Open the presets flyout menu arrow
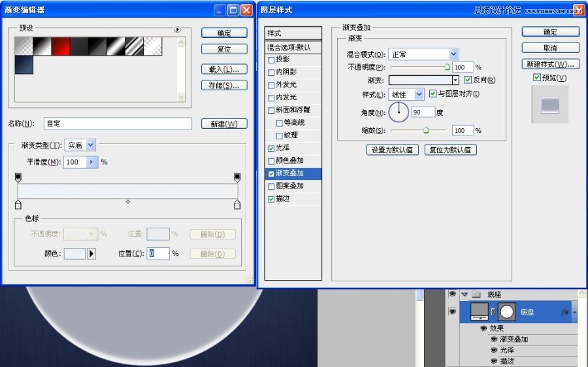The width and height of the screenshot is (588, 367). click(x=177, y=29)
